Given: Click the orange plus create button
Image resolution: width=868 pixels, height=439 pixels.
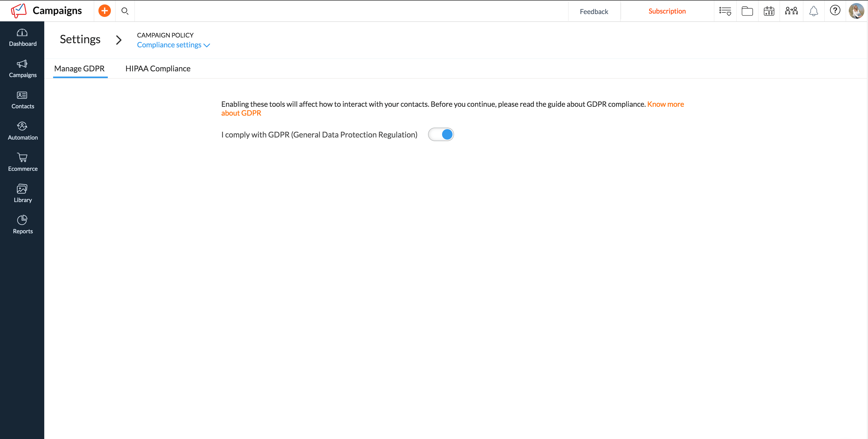Looking at the screenshot, I should pyautogui.click(x=104, y=11).
